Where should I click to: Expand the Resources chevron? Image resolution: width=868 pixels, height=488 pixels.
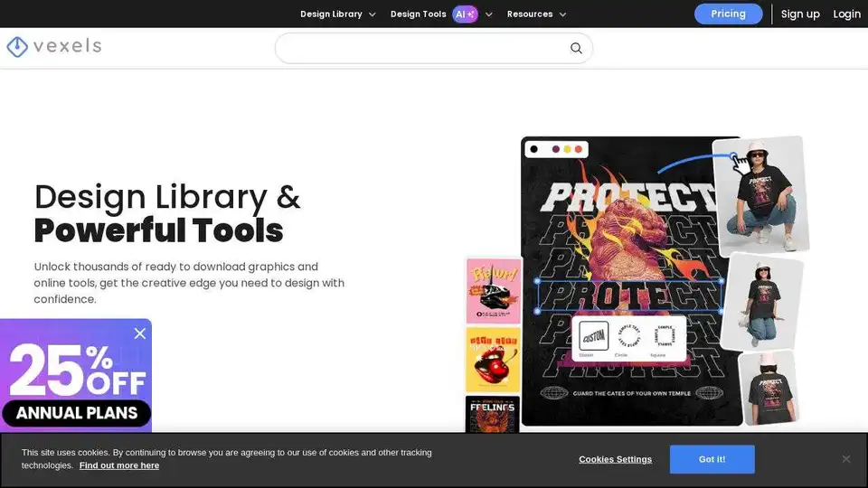(563, 14)
